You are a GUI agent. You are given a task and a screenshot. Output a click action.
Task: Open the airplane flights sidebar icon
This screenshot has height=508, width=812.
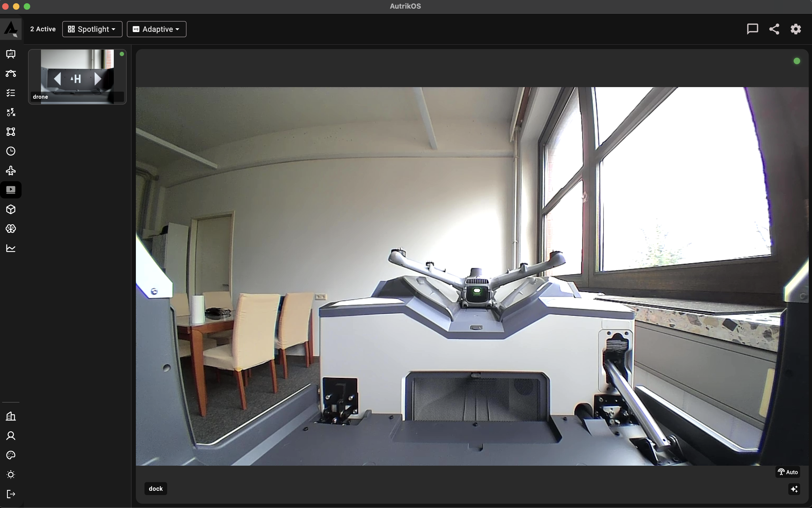point(11,171)
